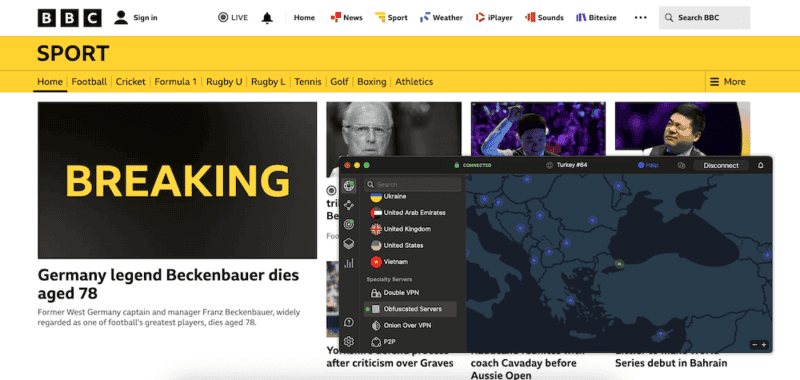Select the Football tab
The height and width of the screenshot is (380, 800).
89,82
